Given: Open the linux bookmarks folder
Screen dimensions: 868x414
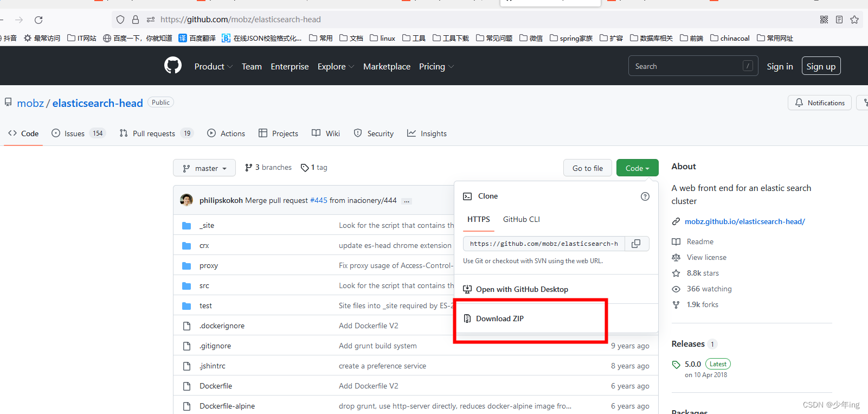Looking at the screenshot, I should click(383, 38).
